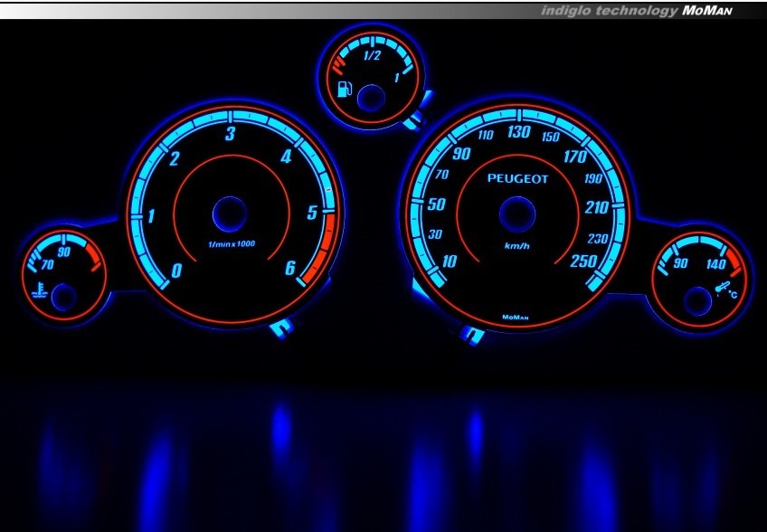Click the fuel pump icon
This screenshot has width=767, height=532.
344,90
